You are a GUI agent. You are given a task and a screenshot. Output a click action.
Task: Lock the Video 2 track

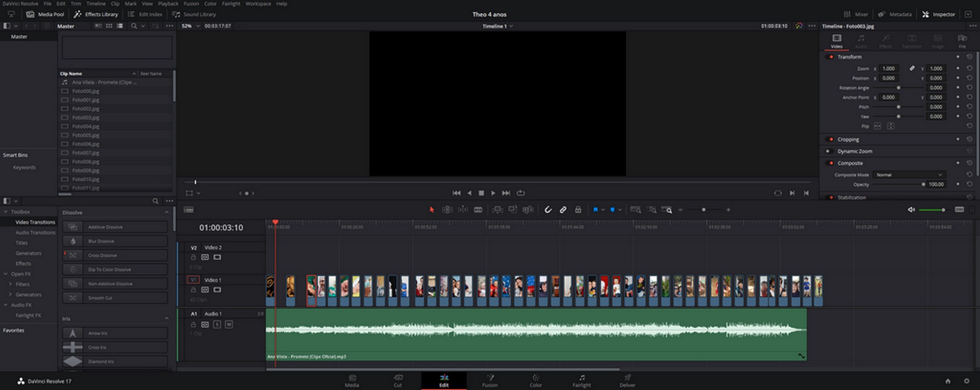[193, 257]
